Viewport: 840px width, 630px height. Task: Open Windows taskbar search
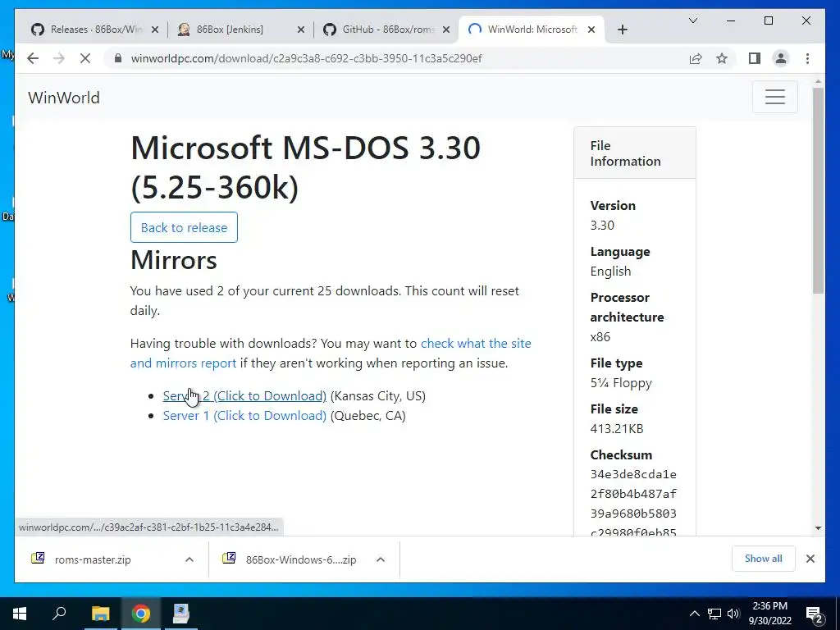[59, 614]
